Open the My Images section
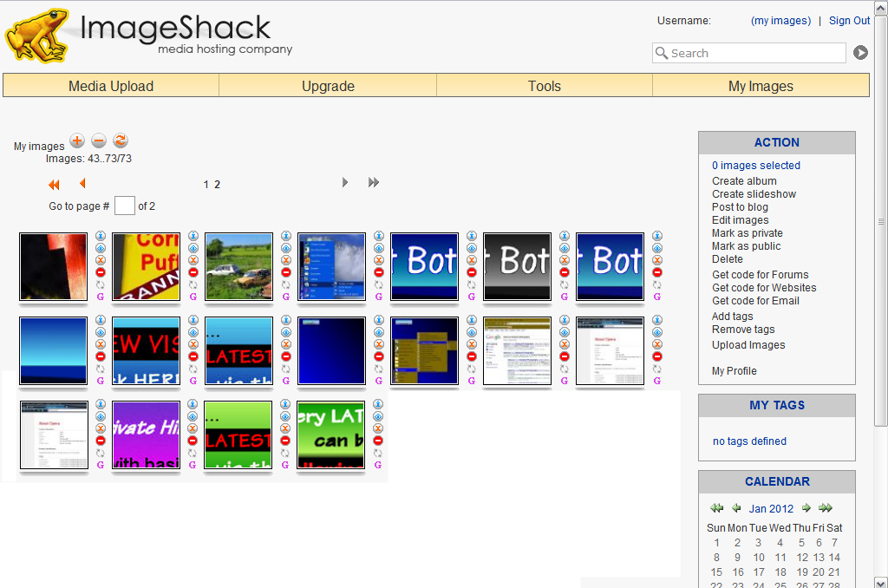 tap(761, 85)
